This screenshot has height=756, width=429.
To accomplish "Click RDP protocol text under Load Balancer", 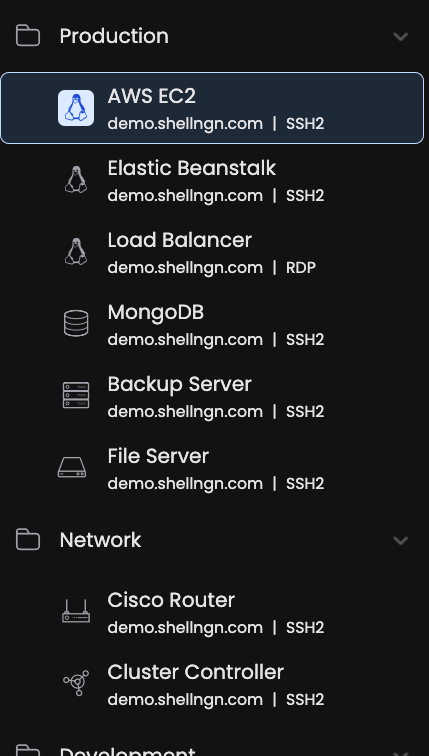I will pyautogui.click(x=301, y=268).
